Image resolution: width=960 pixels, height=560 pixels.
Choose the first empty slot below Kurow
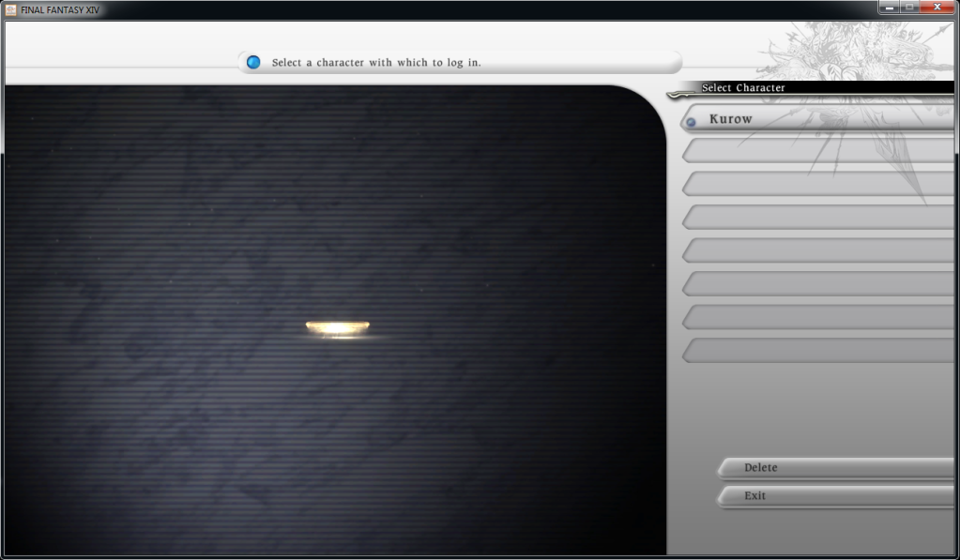click(x=816, y=150)
